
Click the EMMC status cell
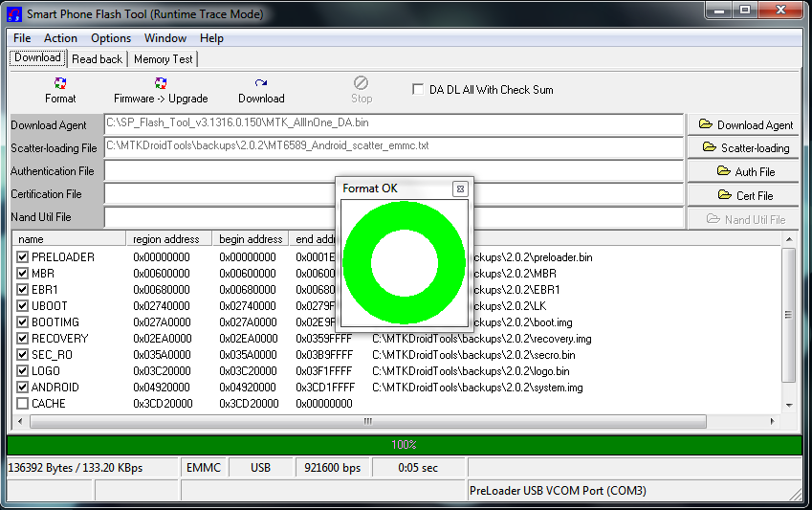[x=204, y=468]
